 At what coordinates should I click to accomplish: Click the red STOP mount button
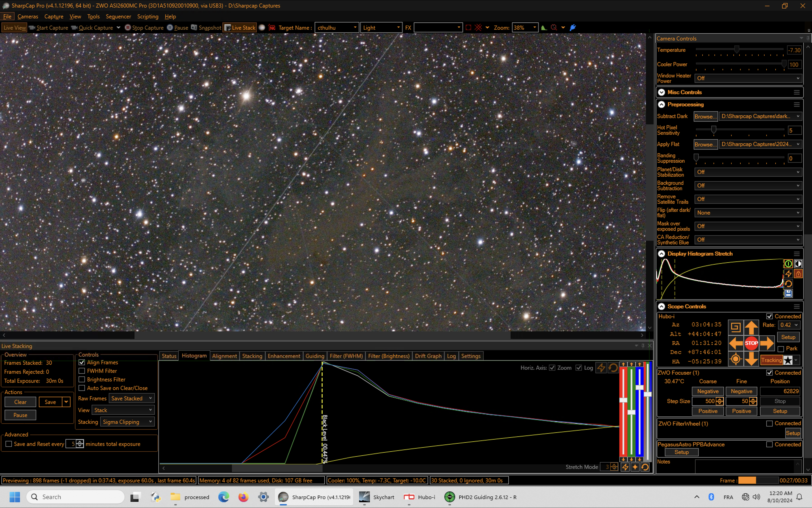click(751, 343)
